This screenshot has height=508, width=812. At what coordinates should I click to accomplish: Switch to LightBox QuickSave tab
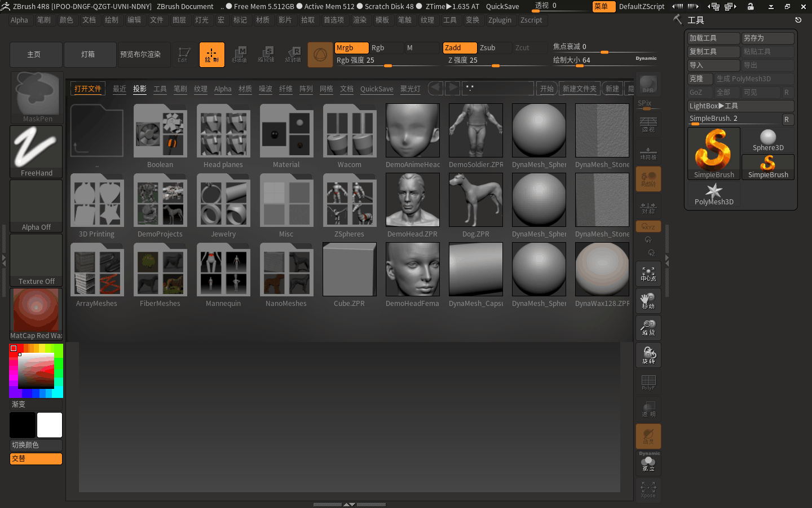click(377, 89)
